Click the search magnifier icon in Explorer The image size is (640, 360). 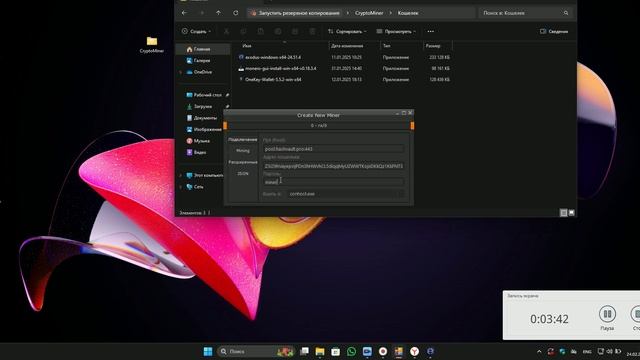[x=566, y=13]
